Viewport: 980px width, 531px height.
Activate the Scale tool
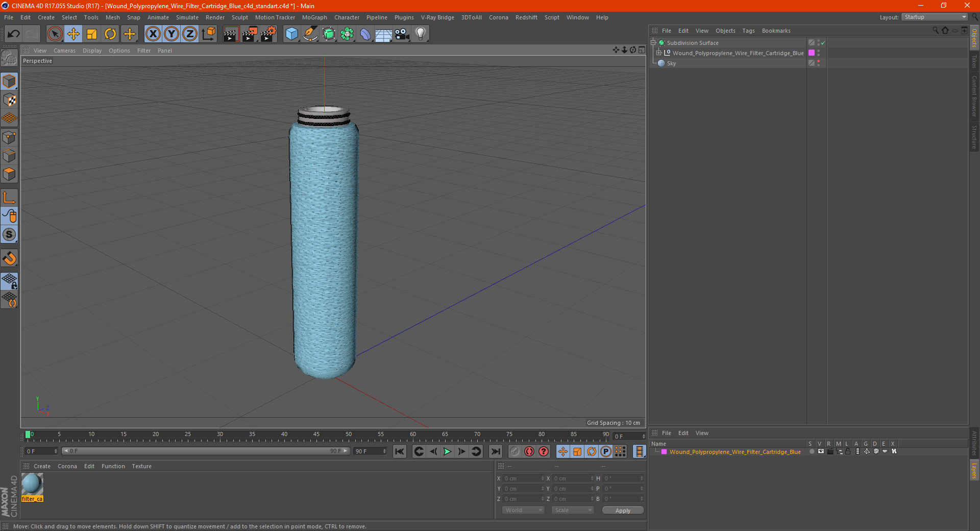[x=92, y=34]
